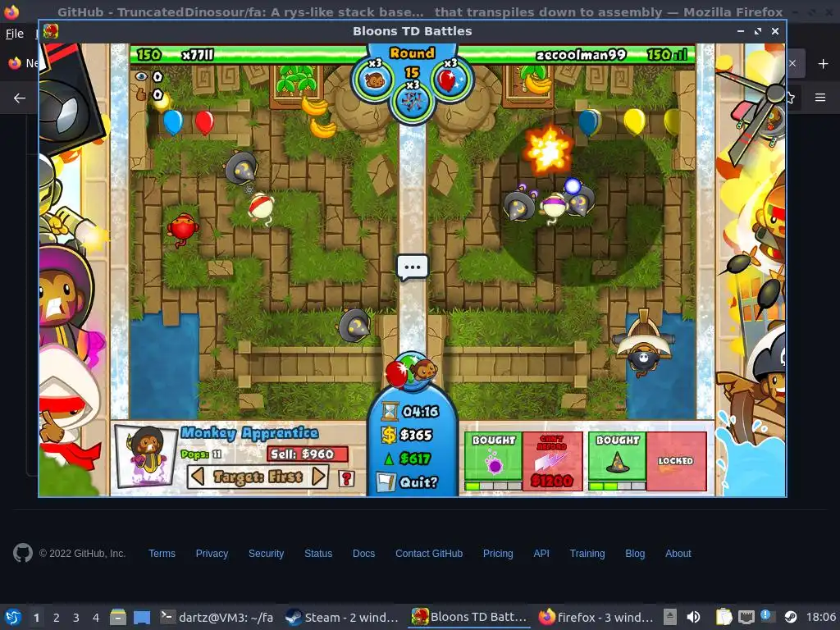Activate the cobweb power icon below round number
840x630 pixels.
click(x=412, y=100)
